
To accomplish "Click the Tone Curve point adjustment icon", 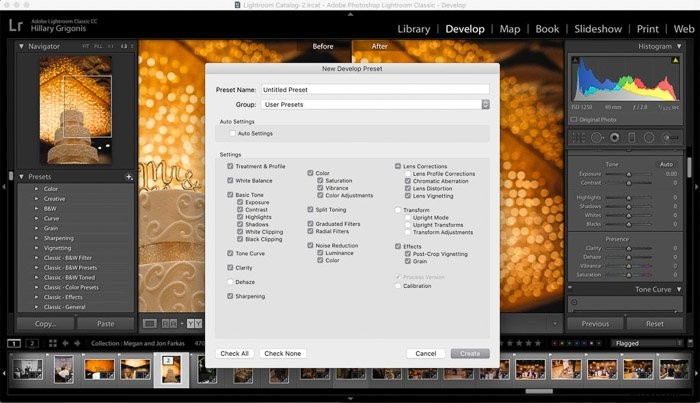I will [x=574, y=302].
